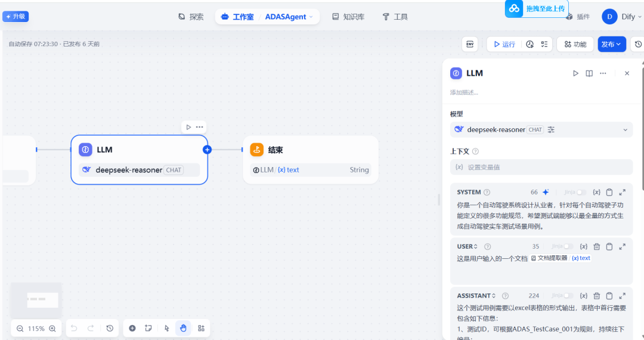Viewport: 644px width, 340px height.
Task: Expand the SYSTEM prompt editor
Action: [622, 192]
